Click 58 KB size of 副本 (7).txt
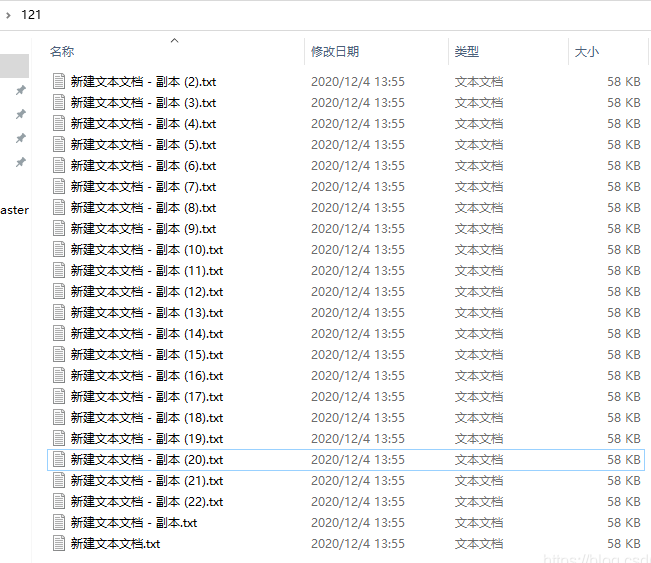 coord(624,187)
